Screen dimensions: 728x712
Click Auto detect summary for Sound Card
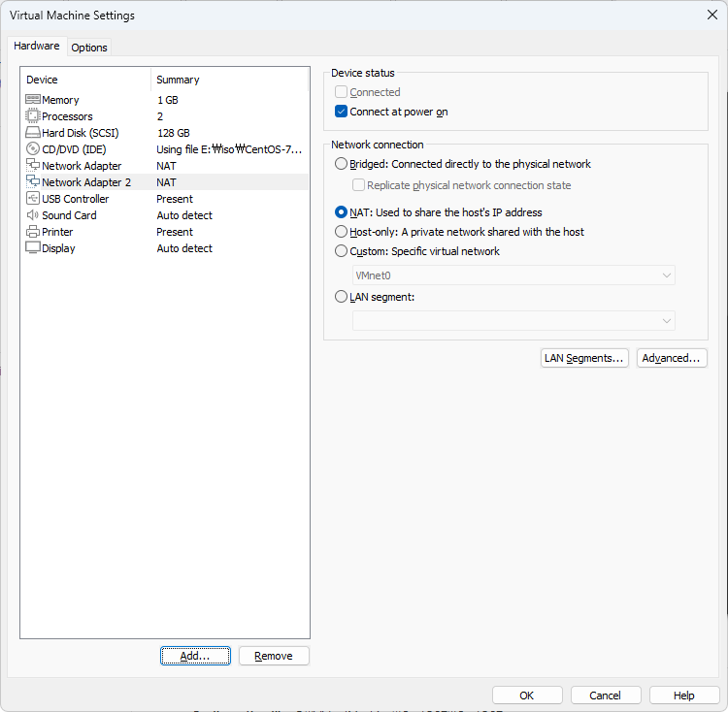tap(184, 215)
